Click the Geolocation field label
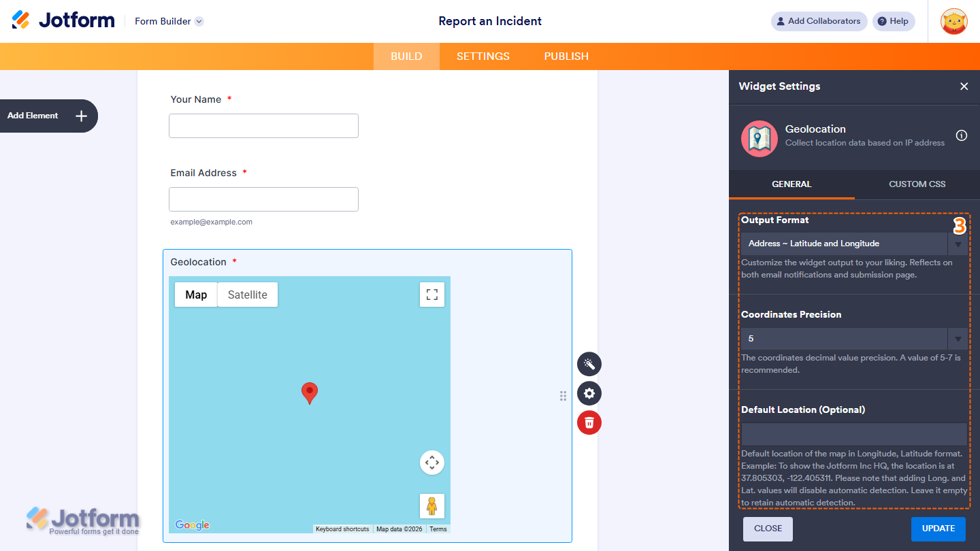Viewport: 980px width, 551px height. 198,262
